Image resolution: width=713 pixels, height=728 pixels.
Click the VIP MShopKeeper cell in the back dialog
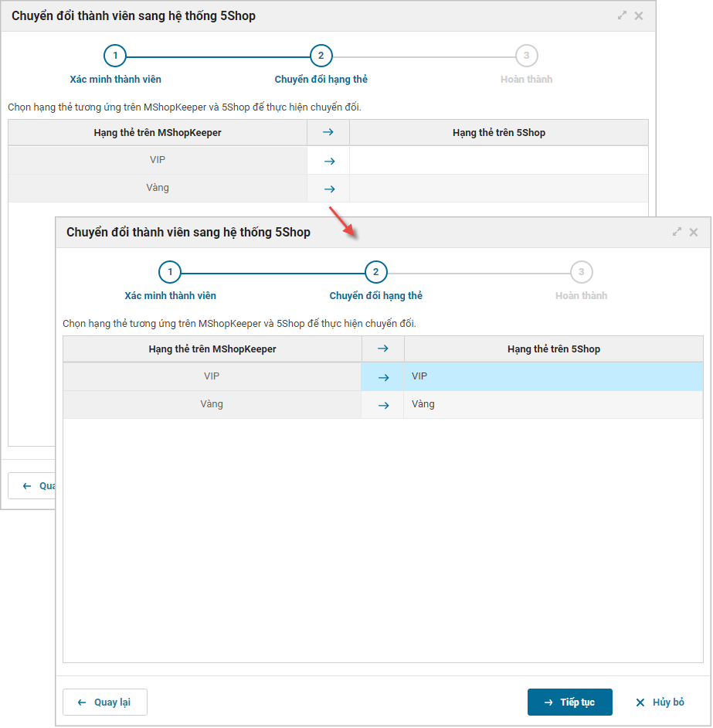click(158, 160)
